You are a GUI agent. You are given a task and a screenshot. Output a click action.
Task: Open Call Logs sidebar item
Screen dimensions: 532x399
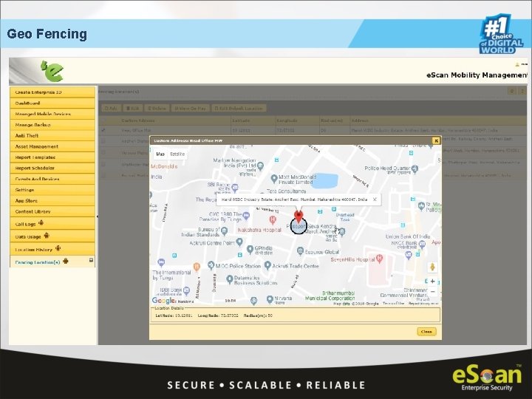point(52,223)
